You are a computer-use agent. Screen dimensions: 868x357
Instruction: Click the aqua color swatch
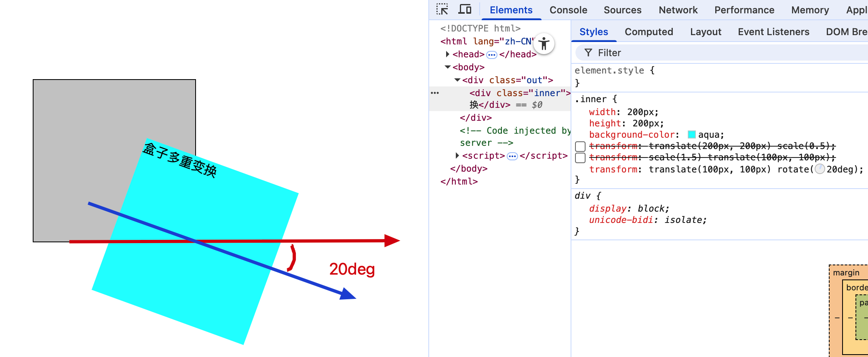tap(691, 134)
